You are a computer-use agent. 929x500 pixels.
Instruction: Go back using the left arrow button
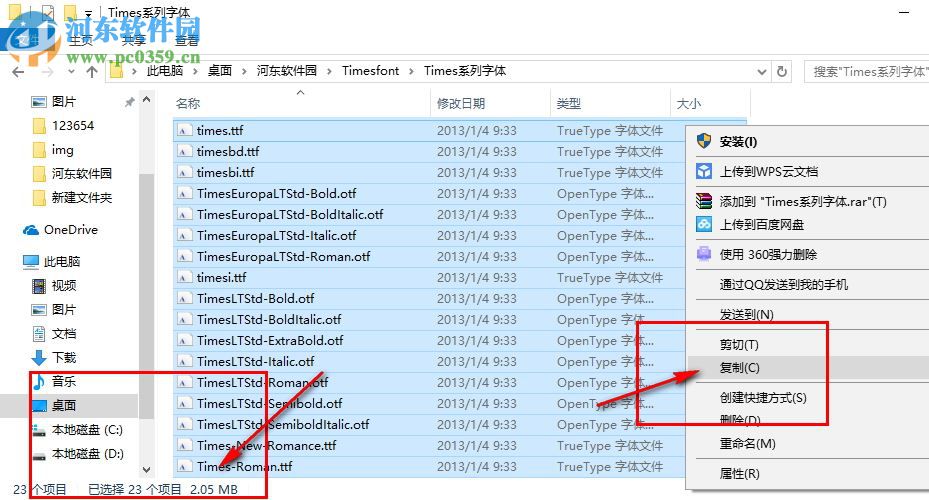click(18, 72)
